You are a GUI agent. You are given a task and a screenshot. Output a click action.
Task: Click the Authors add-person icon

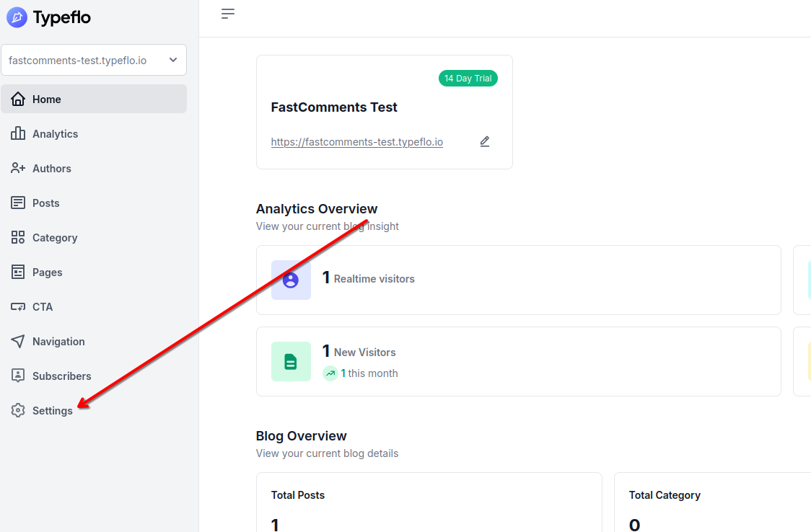(x=18, y=168)
